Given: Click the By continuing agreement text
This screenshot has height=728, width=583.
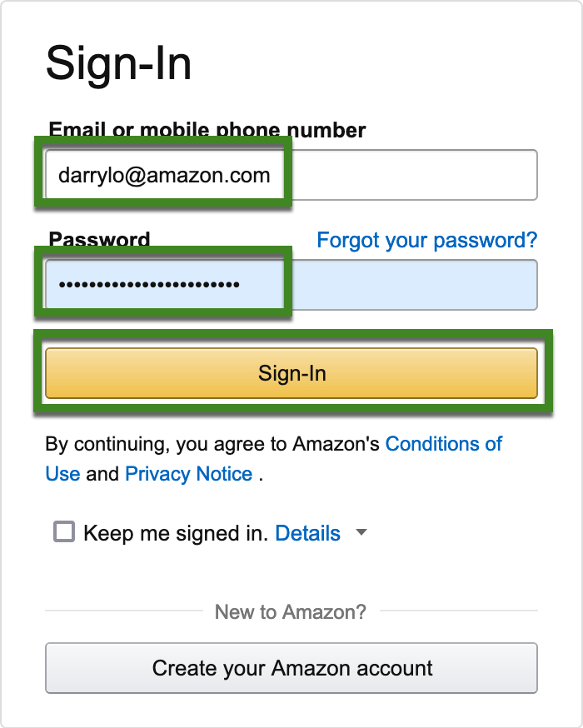Looking at the screenshot, I should [x=212, y=444].
